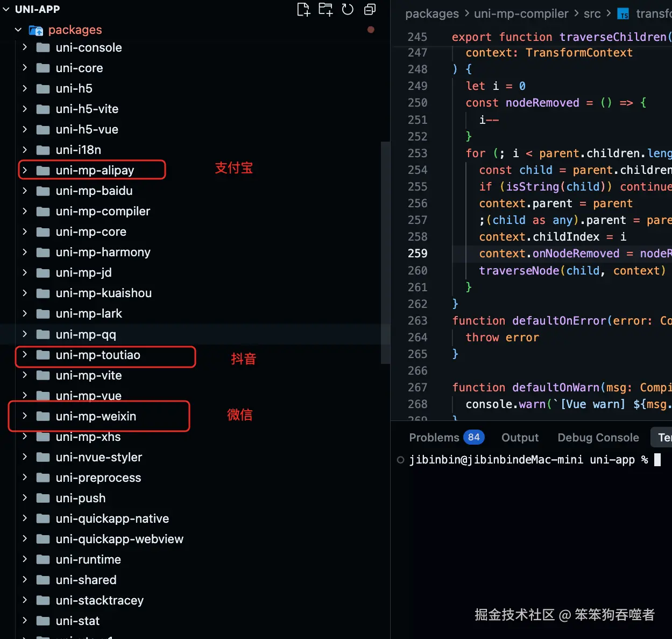Click 'traverseChildren' function name on line 245
The height and width of the screenshot is (639, 672).
point(613,37)
